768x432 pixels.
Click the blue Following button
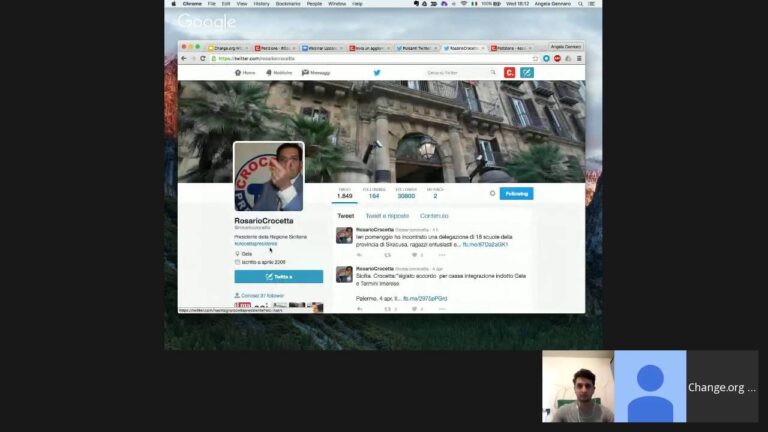click(x=516, y=193)
